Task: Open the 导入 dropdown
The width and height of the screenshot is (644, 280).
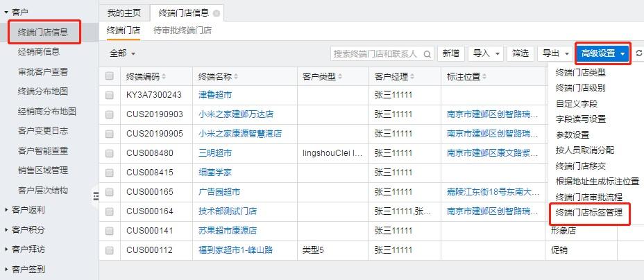Action: [x=486, y=53]
